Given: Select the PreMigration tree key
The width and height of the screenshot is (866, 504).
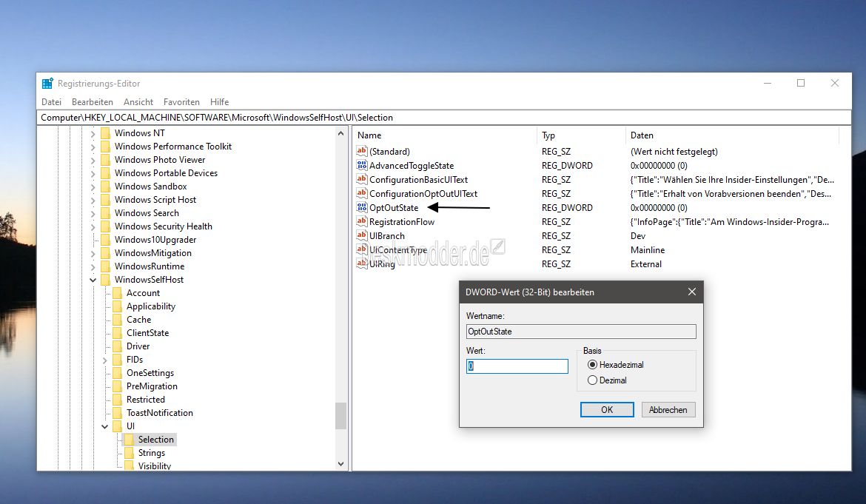Looking at the screenshot, I should pyautogui.click(x=152, y=386).
